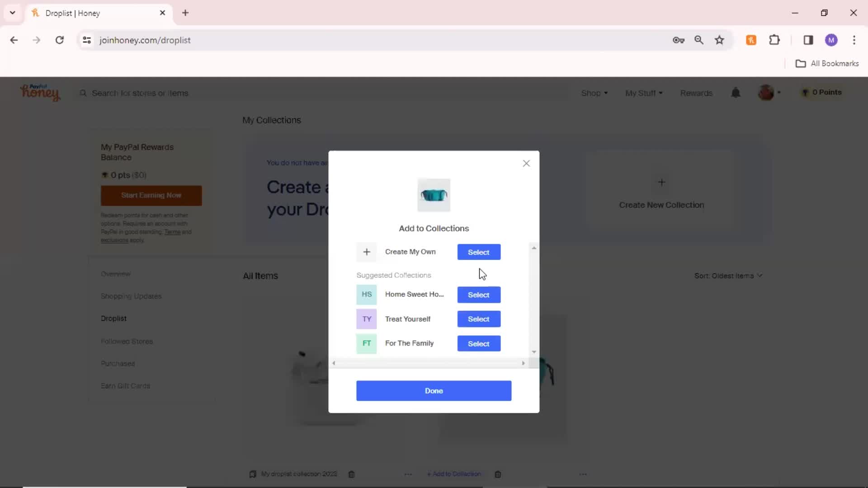This screenshot has width=868, height=488.
Task: Scroll the collections list downward
Action: coord(533,352)
